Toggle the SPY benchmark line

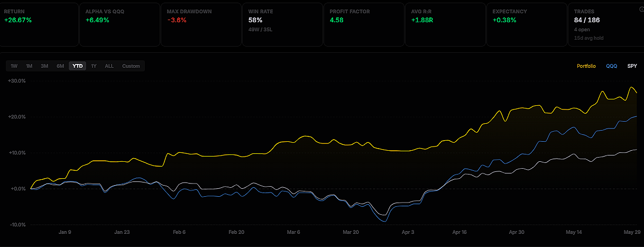632,66
